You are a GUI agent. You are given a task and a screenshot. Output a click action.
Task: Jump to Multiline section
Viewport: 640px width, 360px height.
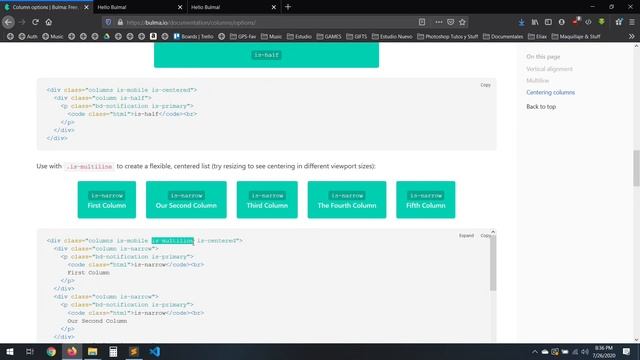pyautogui.click(x=538, y=80)
